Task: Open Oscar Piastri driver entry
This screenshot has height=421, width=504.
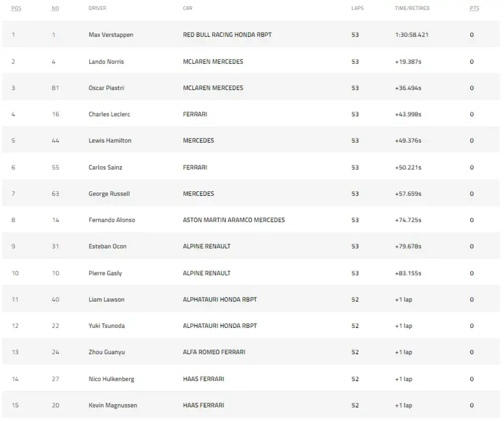Action: [x=106, y=88]
